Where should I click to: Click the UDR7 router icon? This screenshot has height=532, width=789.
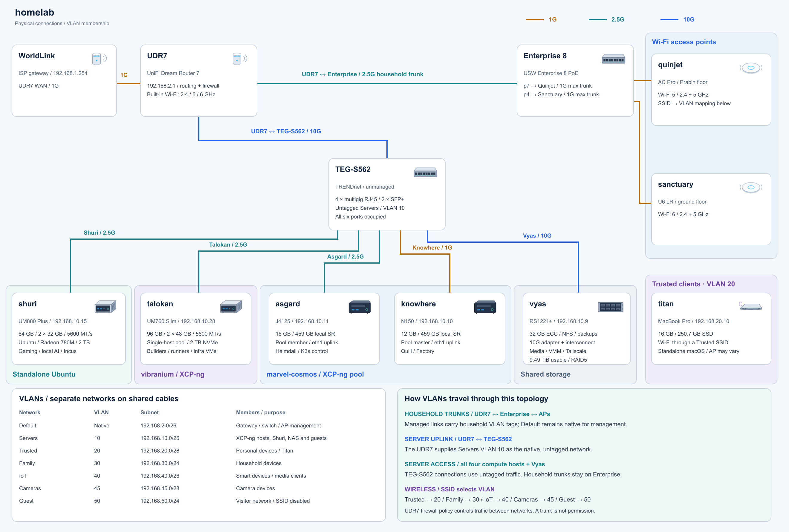240,59
